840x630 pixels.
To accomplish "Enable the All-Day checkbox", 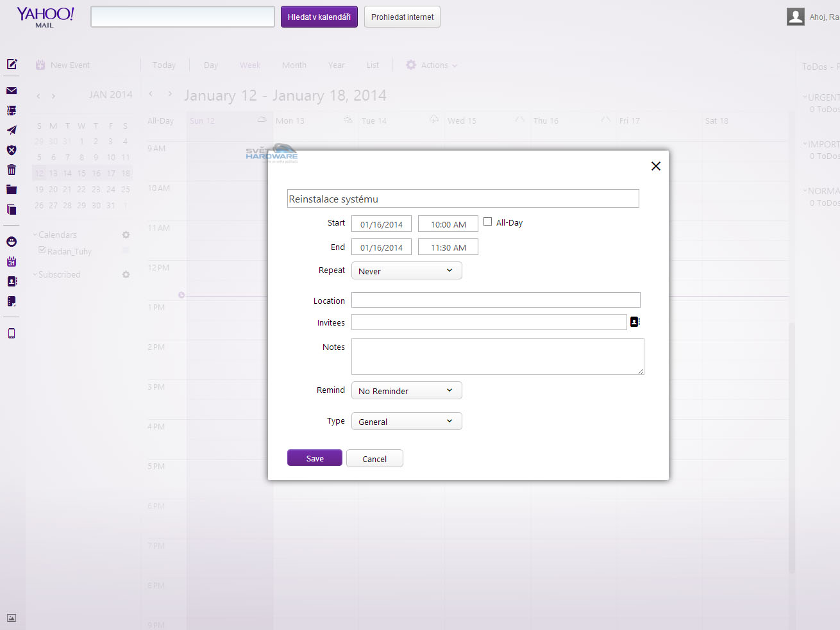I will click(x=488, y=222).
